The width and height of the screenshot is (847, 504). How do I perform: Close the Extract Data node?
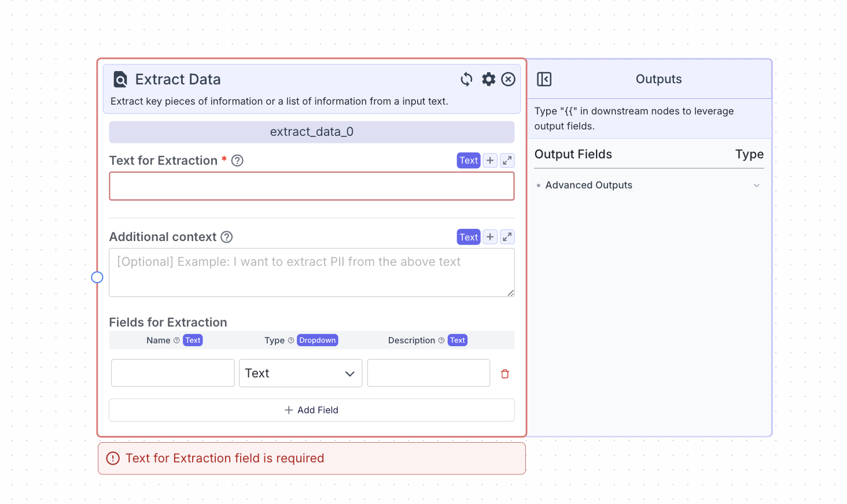508,79
